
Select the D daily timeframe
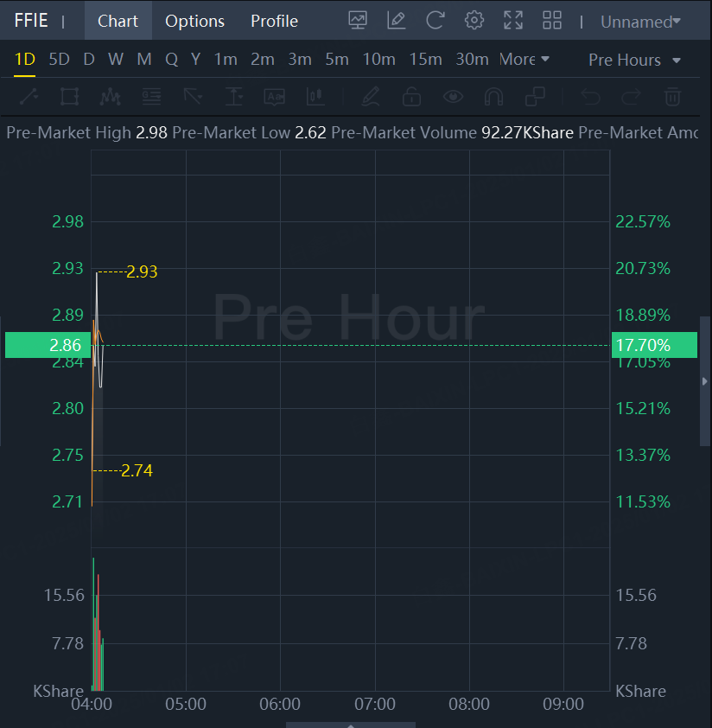coord(89,60)
